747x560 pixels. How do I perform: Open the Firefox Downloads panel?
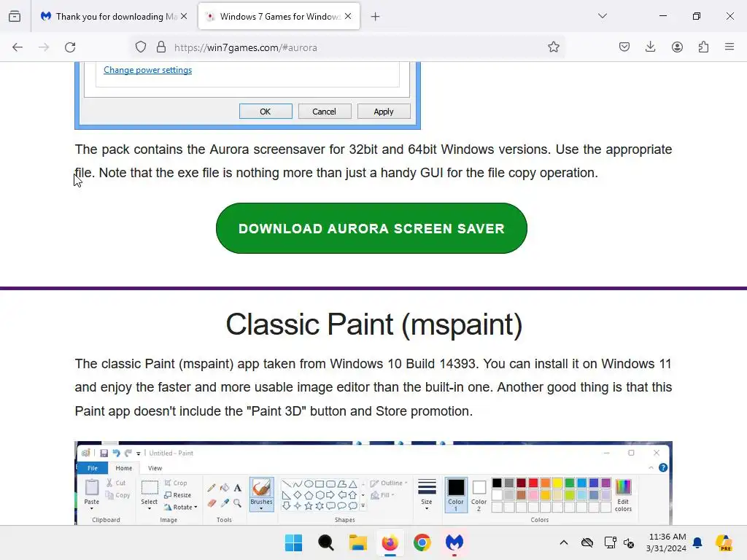(x=650, y=47)
